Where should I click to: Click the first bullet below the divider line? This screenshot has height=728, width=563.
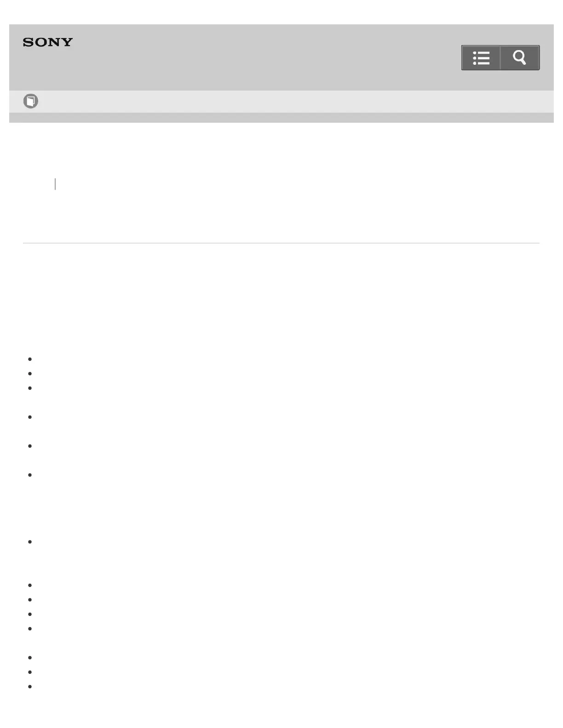pyautogui.click(x=29, y=359)
